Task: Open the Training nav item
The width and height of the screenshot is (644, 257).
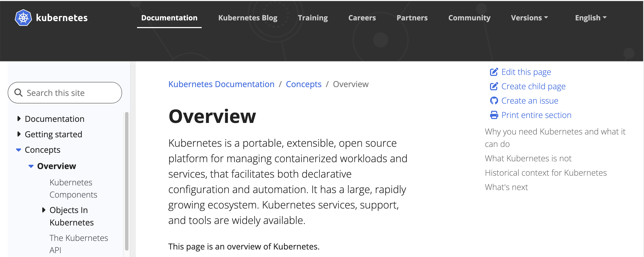Action: click(313, 18)
